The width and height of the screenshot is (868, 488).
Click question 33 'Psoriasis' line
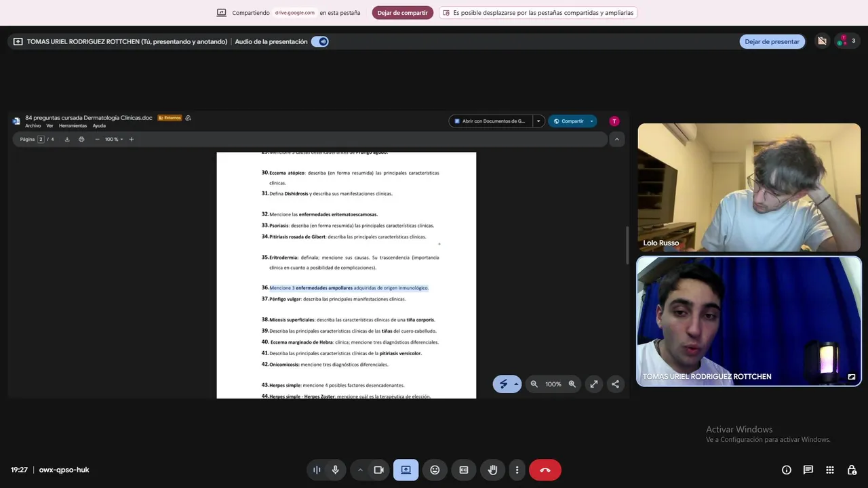(347, 226)
